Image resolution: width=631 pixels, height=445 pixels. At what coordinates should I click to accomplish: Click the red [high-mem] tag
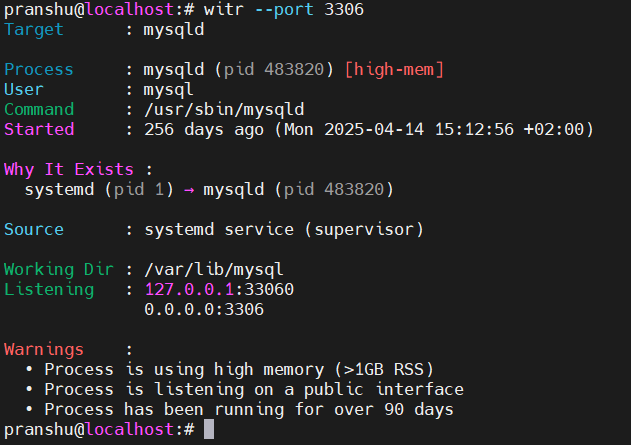[393, 69]
